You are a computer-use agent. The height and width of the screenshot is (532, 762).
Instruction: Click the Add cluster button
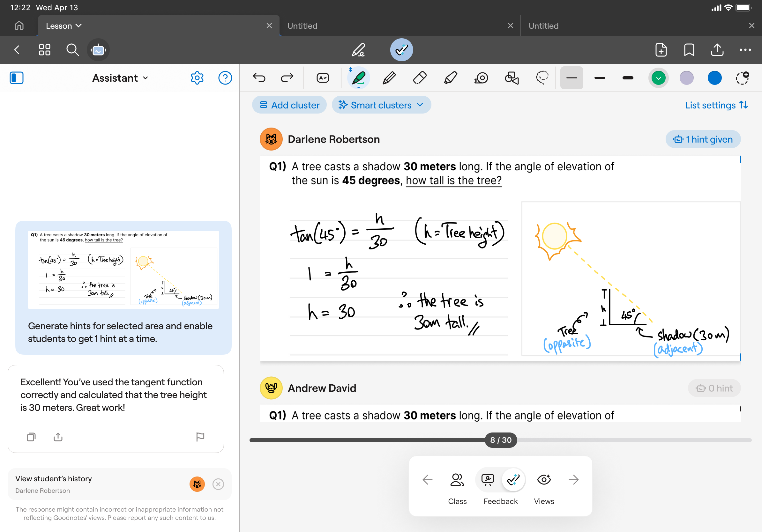pyautogui.click(x=289, y=105)
